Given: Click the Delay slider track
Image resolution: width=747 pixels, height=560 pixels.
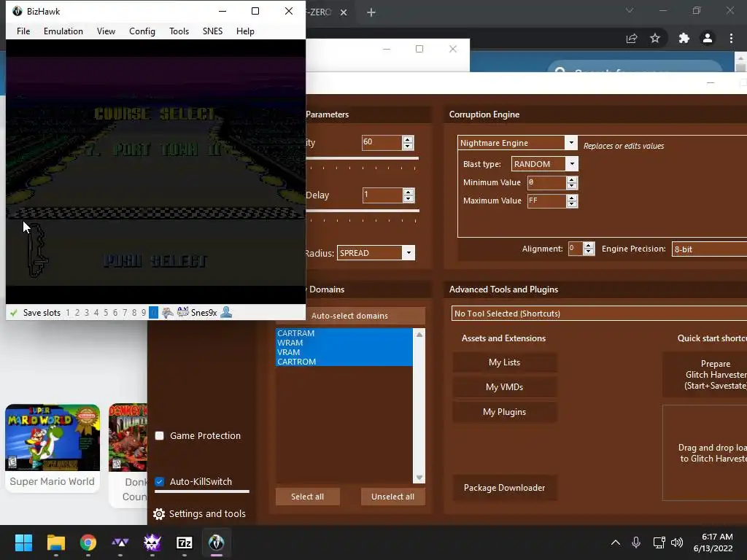Looking at the screenshot, I should (363, 211).
